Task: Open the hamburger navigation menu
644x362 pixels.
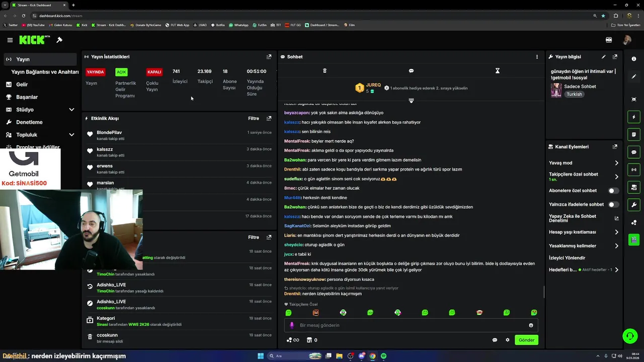Action: tap(10, 40)
